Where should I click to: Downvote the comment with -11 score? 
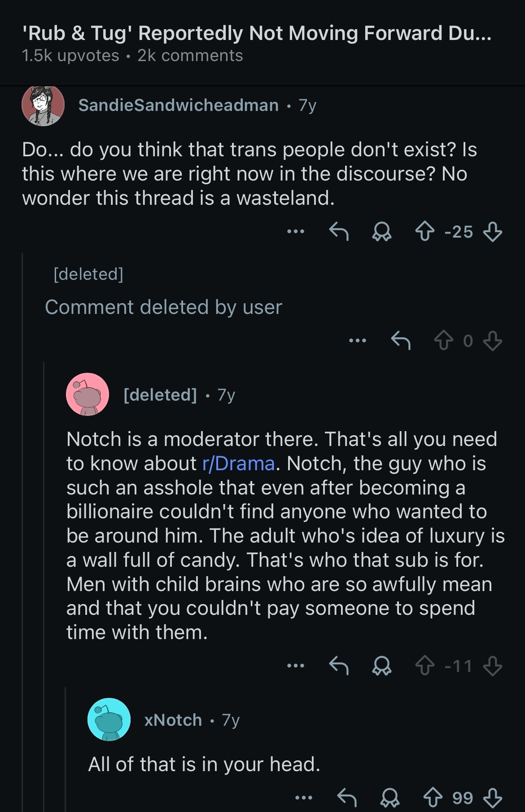tap(492, 666)
